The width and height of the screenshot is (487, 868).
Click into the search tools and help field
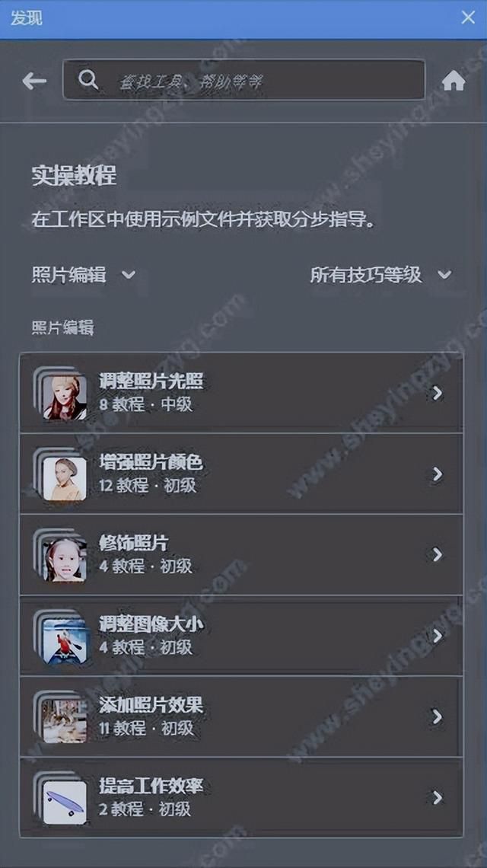244,80
